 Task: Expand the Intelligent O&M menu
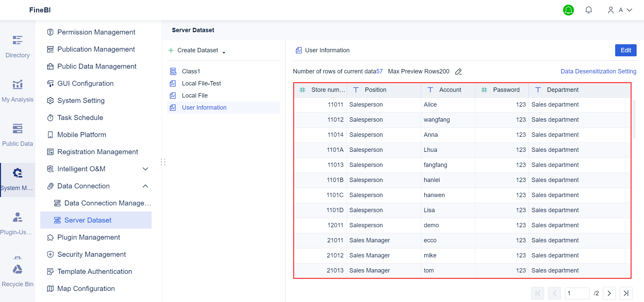(145, 169)
